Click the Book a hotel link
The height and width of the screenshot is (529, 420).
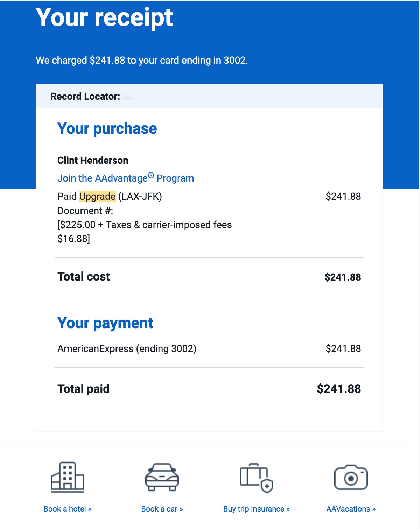click(x=67, y=509)
